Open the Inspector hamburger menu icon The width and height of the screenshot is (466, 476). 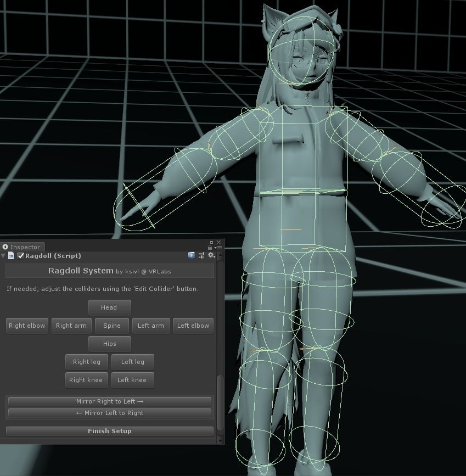tap(220, 248)
